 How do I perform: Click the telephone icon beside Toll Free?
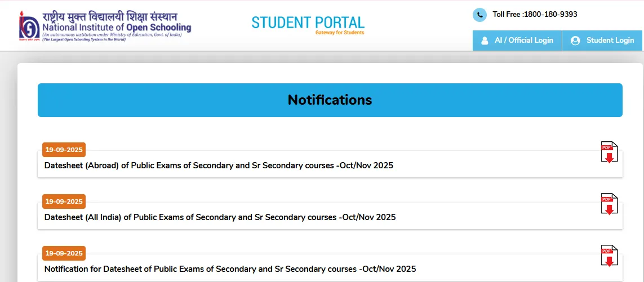479,15
